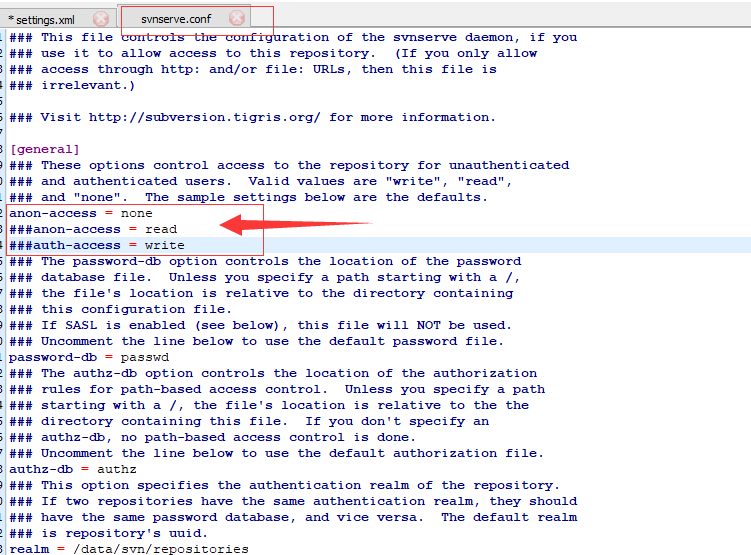Click the line 'directory containing this file.'
The image size is (751, 555).
pos(249,421)
